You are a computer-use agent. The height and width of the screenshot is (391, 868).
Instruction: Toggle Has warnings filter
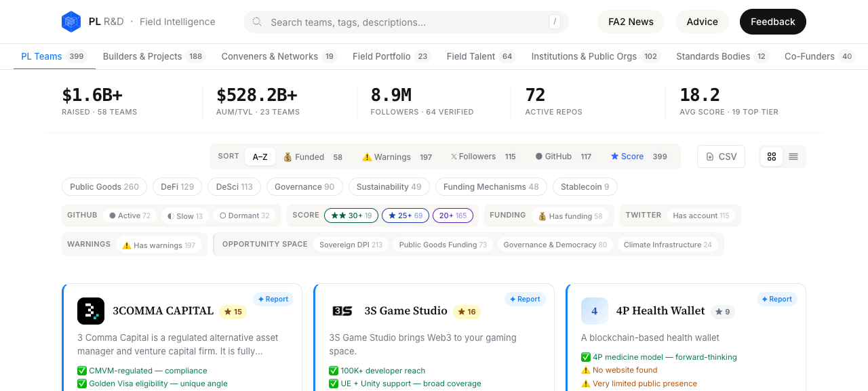click(x=159, y=245)
